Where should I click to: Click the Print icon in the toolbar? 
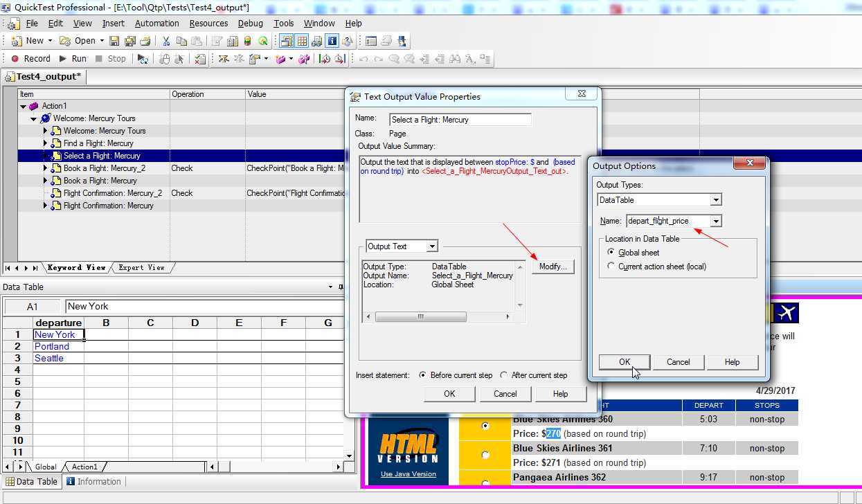click(x=145, y=41)
